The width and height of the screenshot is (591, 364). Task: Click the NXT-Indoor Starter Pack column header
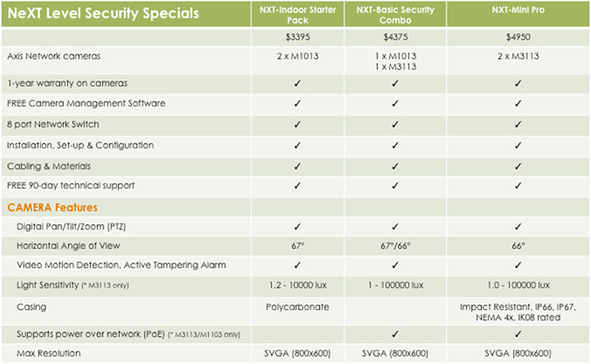(298, 15)
